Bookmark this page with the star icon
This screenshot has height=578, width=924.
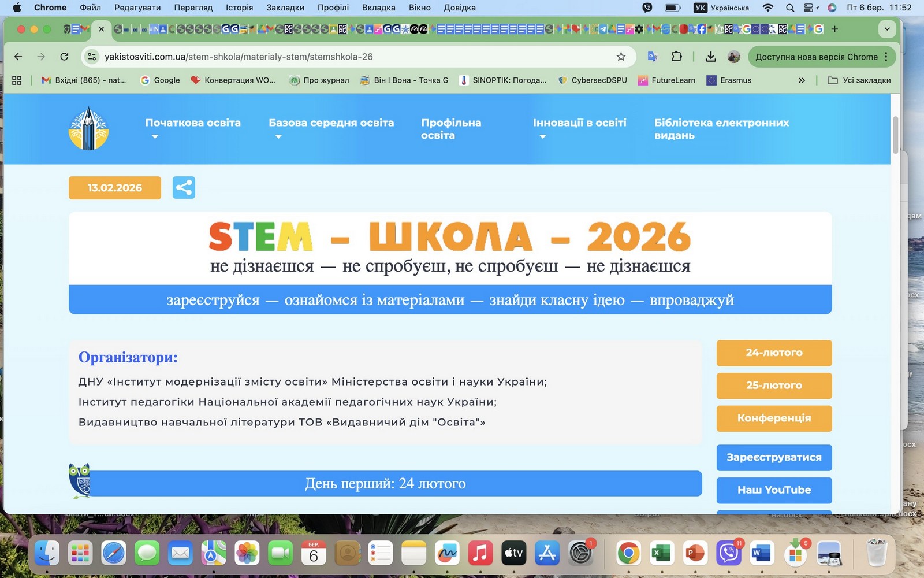click(x=621, y=57)
